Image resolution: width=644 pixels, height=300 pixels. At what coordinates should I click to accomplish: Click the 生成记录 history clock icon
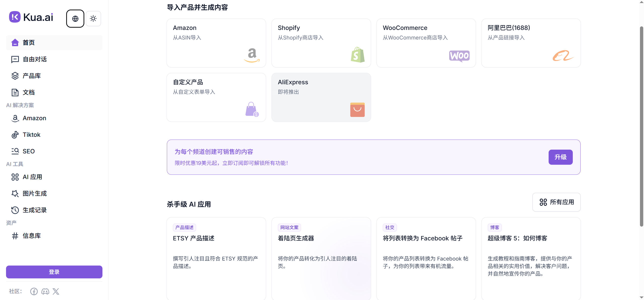point(15,210)
